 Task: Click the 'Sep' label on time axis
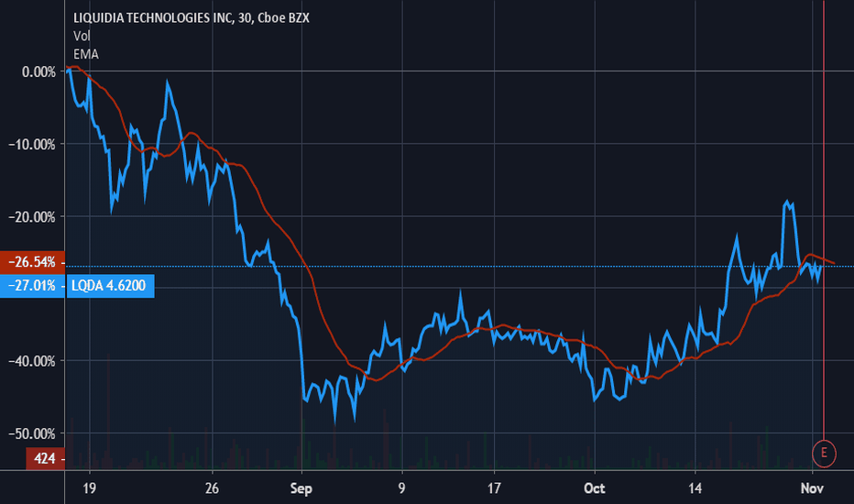[x=301, y=488]
